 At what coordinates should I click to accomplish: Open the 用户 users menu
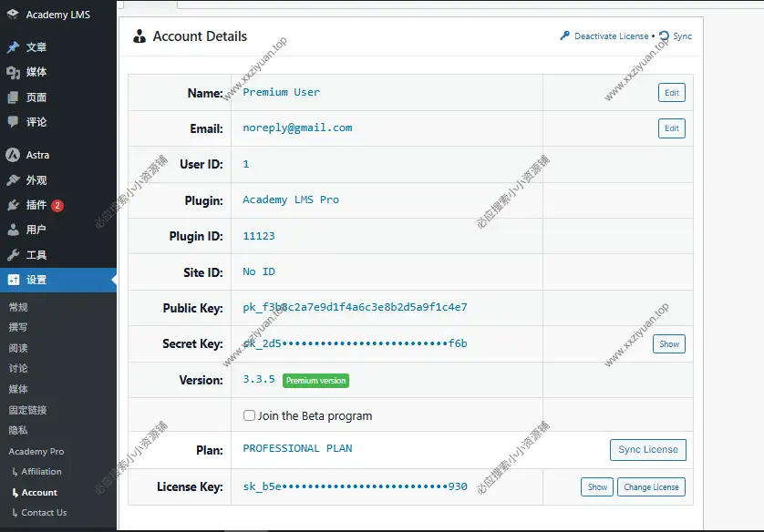pyautogui.click(x=36, y=230)
